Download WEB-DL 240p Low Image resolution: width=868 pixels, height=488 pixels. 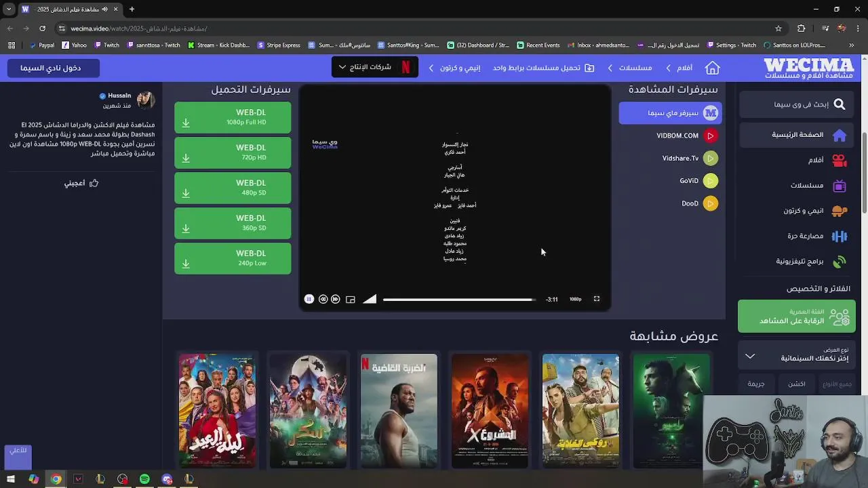pyautogui.click(x=233, y=258)
